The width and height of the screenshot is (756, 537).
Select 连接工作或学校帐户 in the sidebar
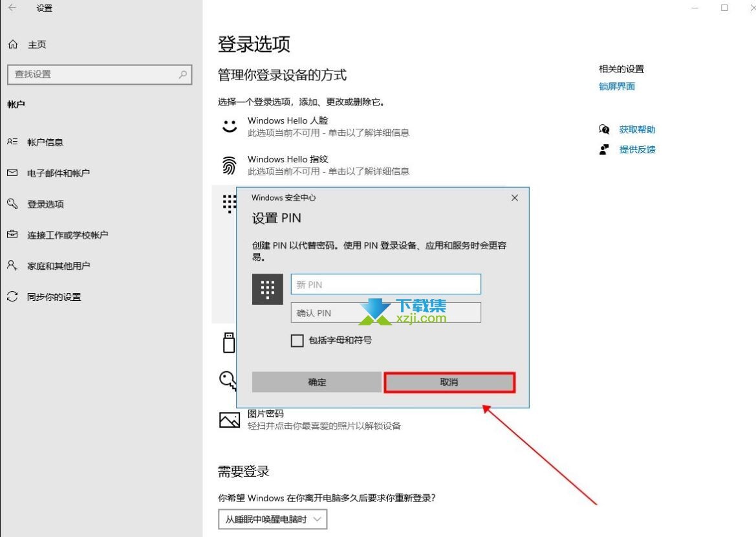(67, 234)
